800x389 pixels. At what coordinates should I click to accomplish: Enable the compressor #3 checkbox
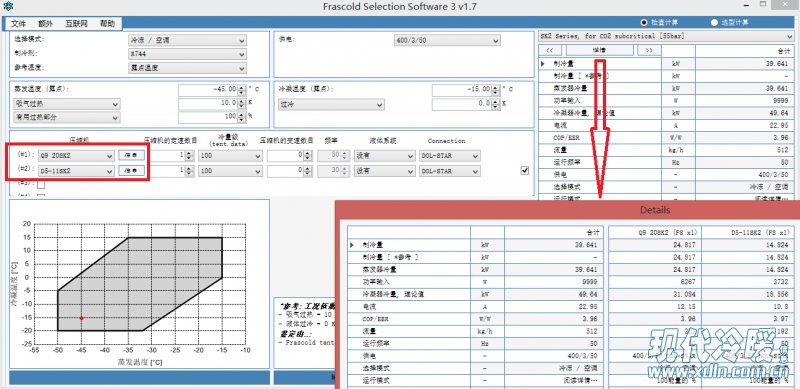click(x=41, y=184)
